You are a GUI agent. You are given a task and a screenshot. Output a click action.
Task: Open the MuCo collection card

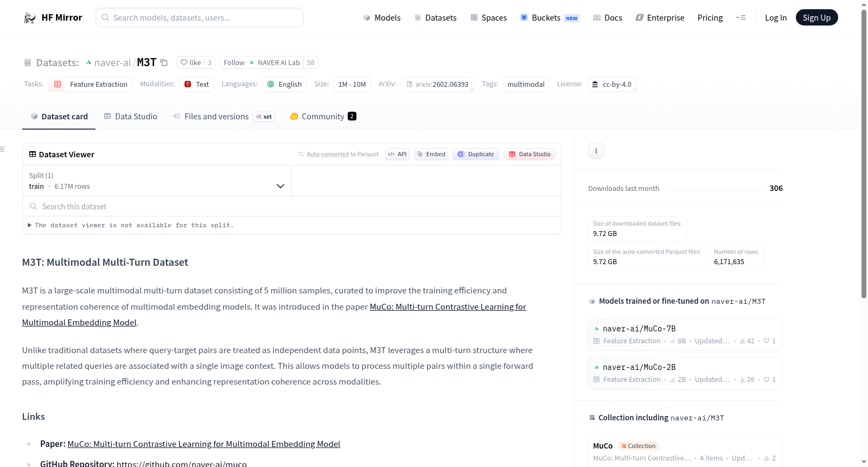(685, 451)
